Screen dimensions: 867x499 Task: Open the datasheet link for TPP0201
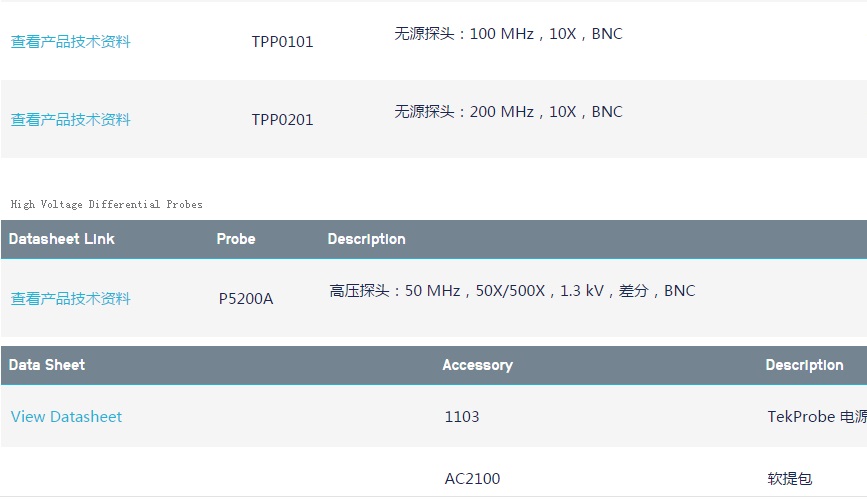71,120
